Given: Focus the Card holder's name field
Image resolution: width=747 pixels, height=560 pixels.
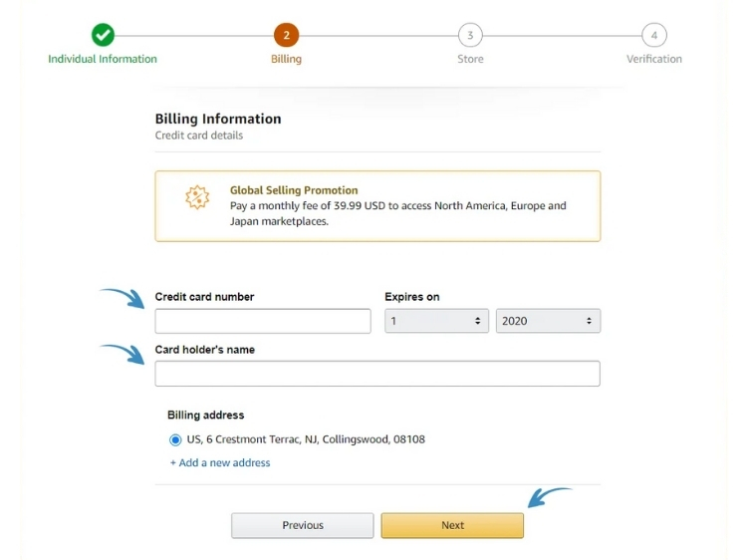Looking at the screenshot, I should 377,374.
